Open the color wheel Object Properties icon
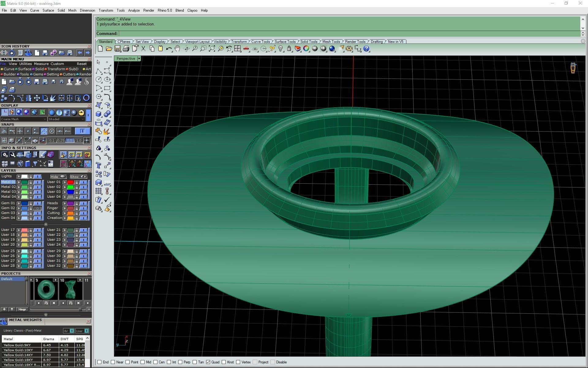 click(306, 49)
